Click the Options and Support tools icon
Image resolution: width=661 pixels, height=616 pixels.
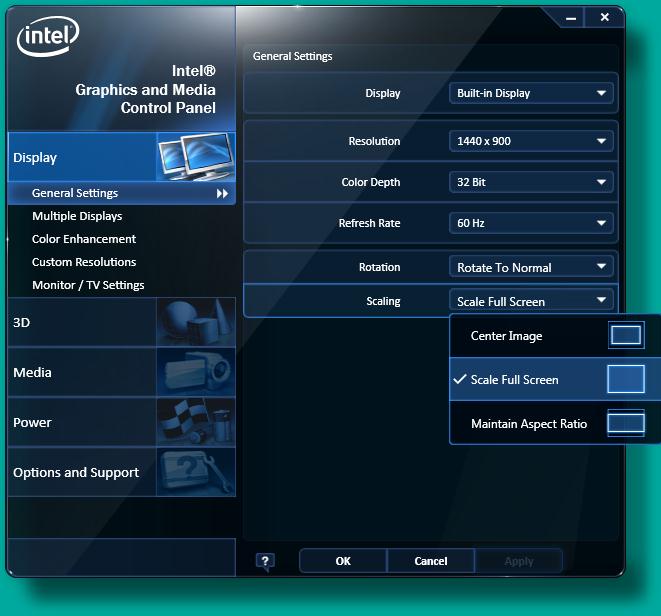195,472
